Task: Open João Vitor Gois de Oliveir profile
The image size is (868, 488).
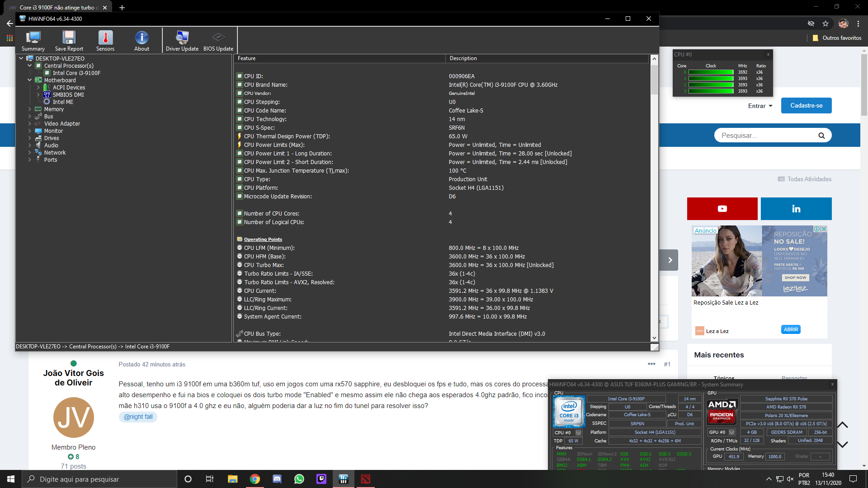Action: (73, 378)
